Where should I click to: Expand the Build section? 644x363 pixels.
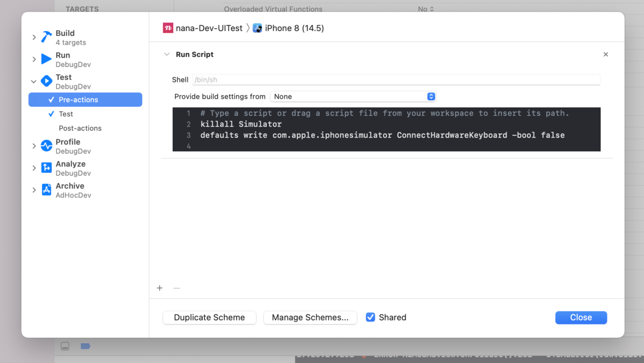tap(34, 37)
